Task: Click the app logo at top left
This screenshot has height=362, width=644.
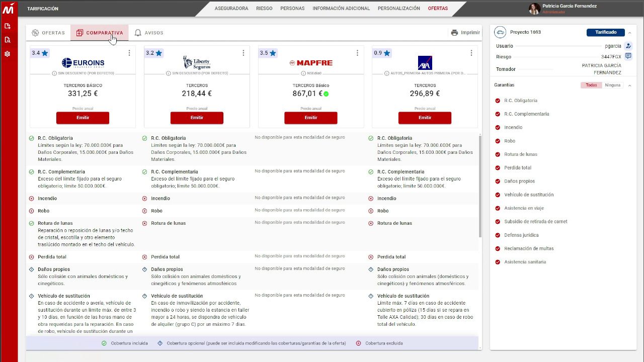Action: point(8,8)
